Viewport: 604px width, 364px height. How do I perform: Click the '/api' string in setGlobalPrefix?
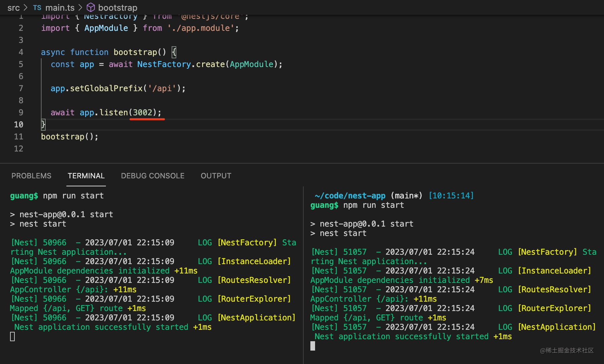click(x=162, y=88)
